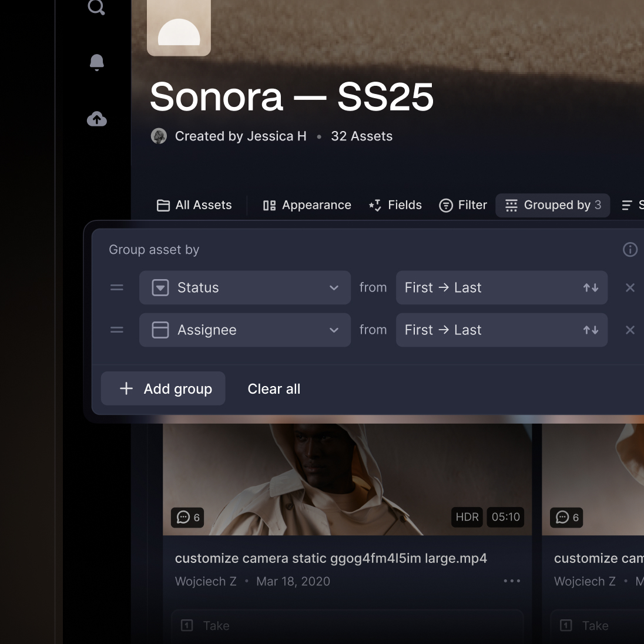
Task: Click the 05:10 duration badge
Action: pyautogui.click(x=505, y=517)
